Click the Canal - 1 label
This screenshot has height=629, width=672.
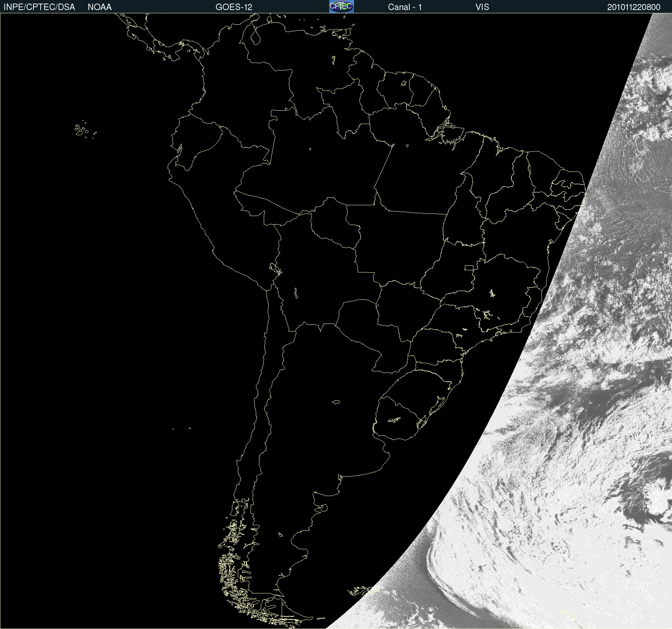click(x=405, y=7)
